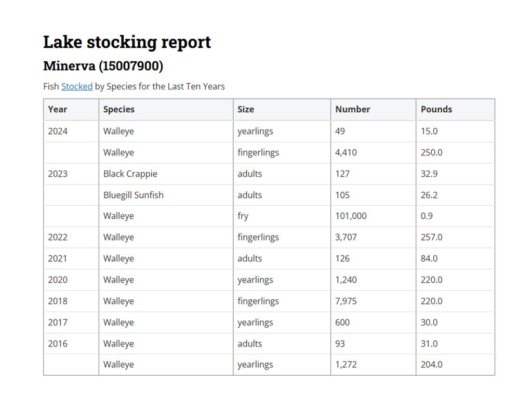Click the 101,000 number cell
532x399 pixels.
tap(351, 216)
